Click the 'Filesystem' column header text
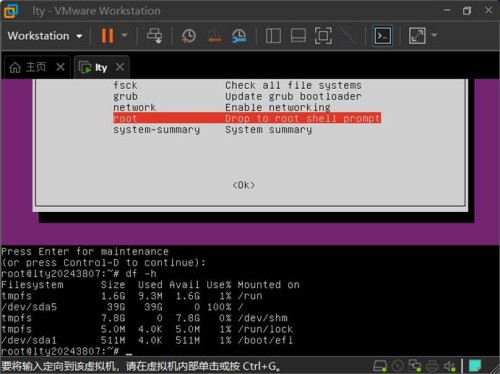 (x=32, y=285)
